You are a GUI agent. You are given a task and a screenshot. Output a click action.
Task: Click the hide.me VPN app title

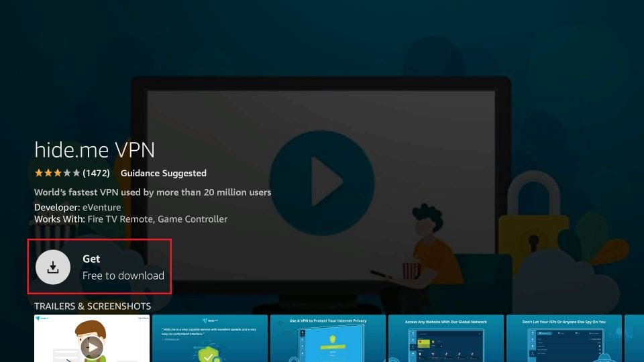95,149
